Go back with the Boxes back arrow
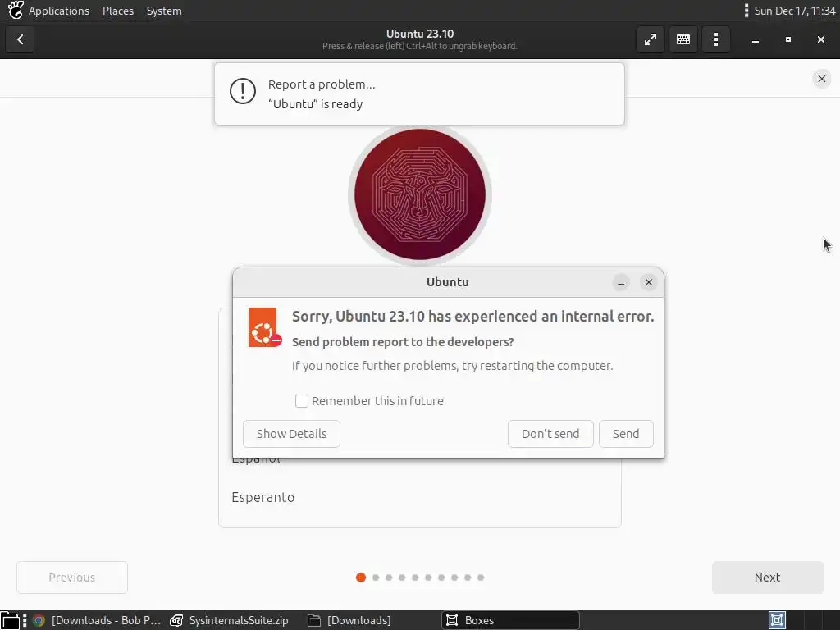The width and height of the screenshot is (840, 630). 20,39
